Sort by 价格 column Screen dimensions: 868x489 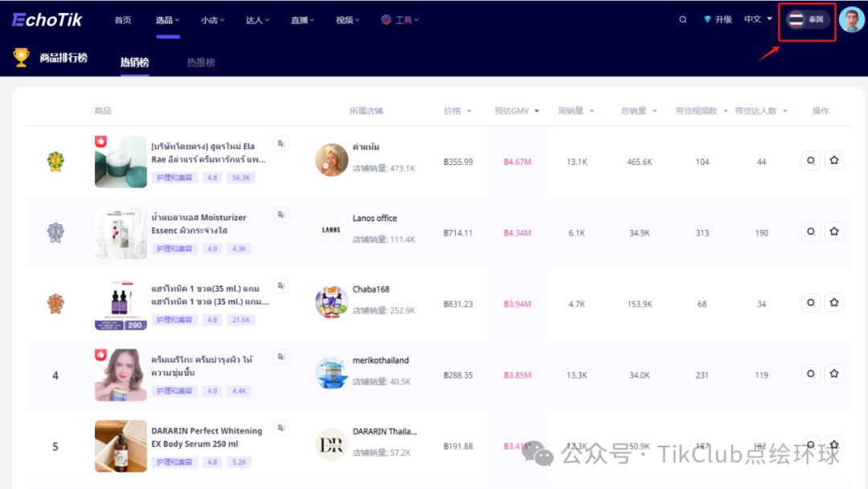pyautogui.click(x=457, y=111)
